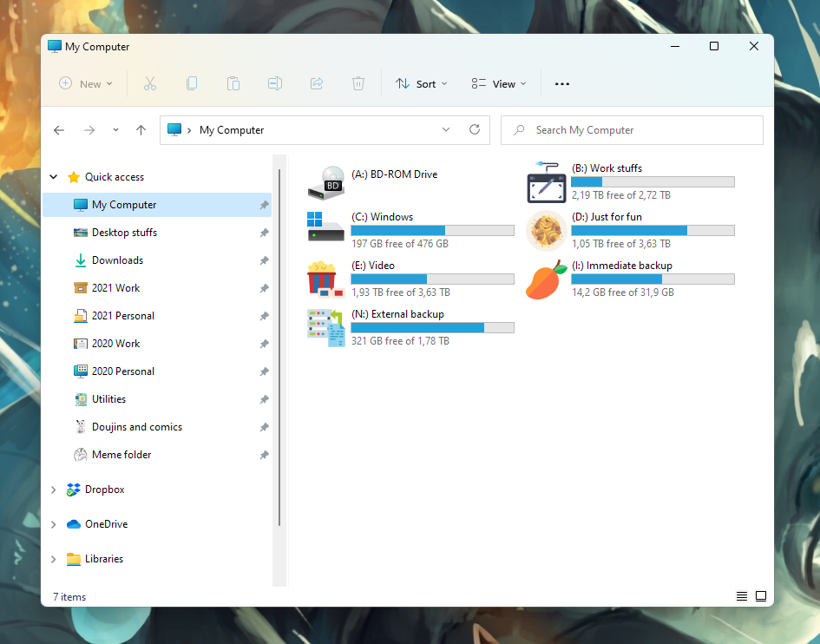Select the Video (E:) popcorn icon
The image size is (820, 644).
[x=325, y=279]
